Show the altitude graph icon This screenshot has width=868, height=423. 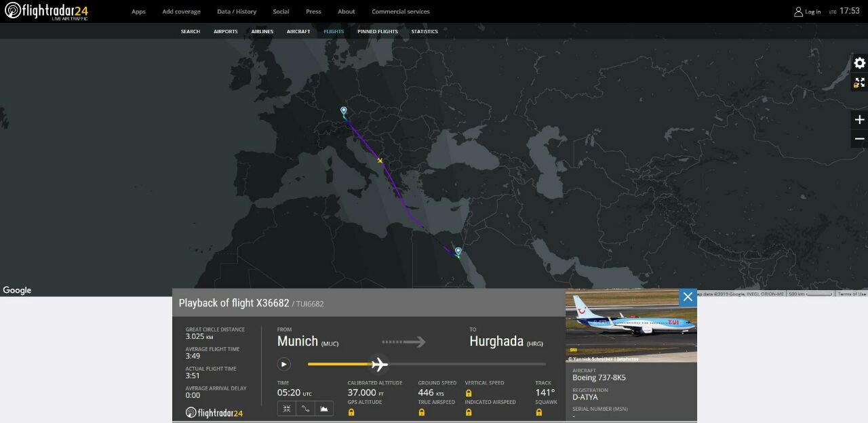(x=324, y=409)
